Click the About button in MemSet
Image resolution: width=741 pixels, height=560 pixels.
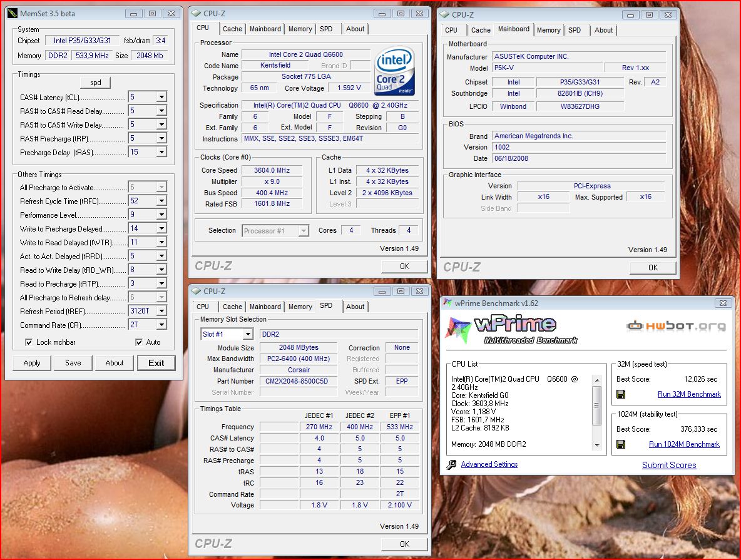click(x=115, y=363)
